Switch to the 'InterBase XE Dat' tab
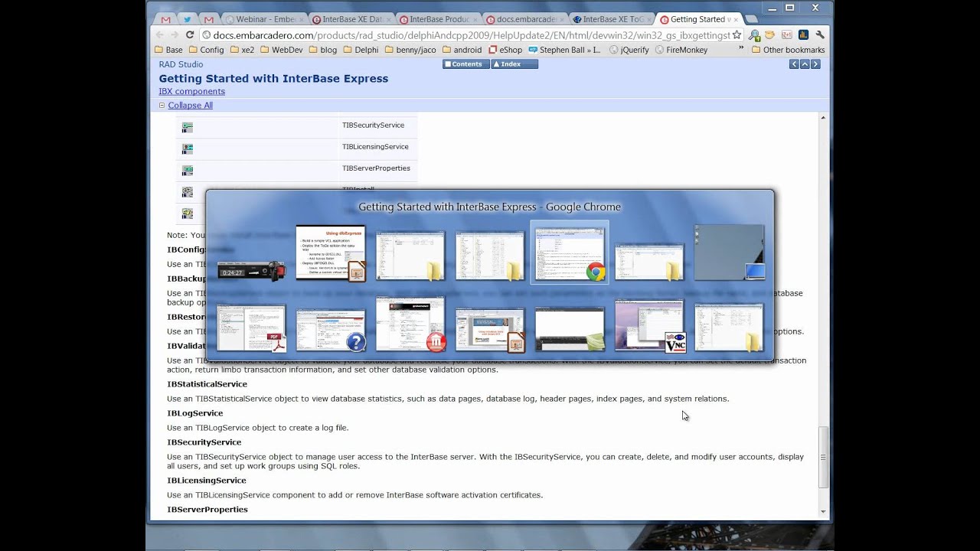The image size is (980, 551). point(351,19)
